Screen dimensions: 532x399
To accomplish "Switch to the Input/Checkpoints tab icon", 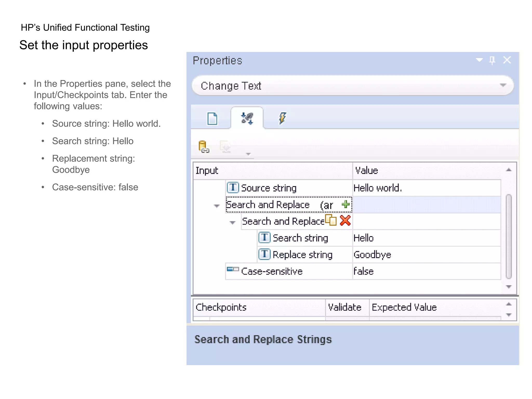I will tap(247, 118).
